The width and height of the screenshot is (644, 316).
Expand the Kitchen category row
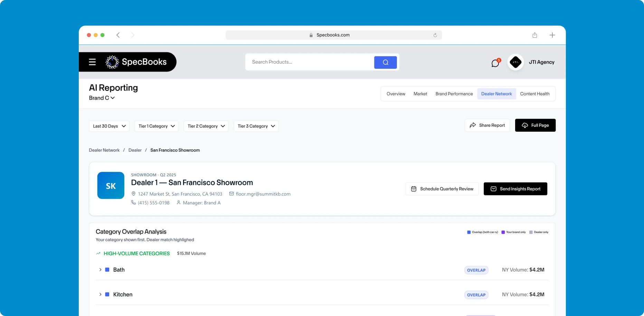pos(100,295)
